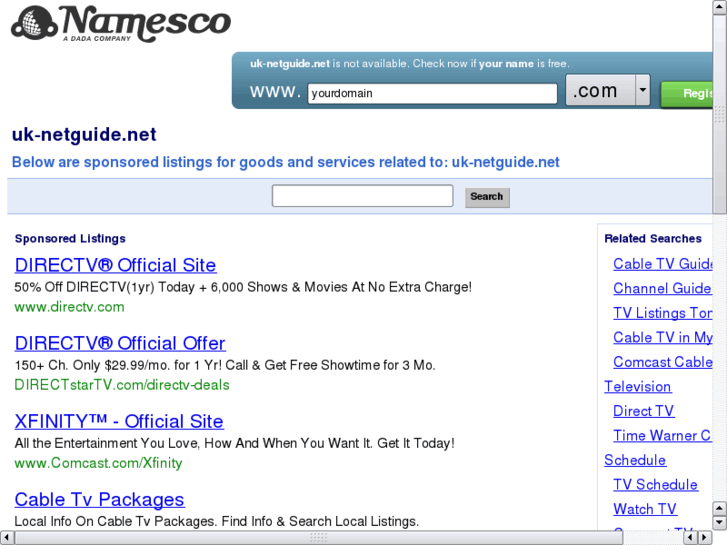
Task: Click the Sponsored Listings heading text
Action: click(x=70, y=238)
